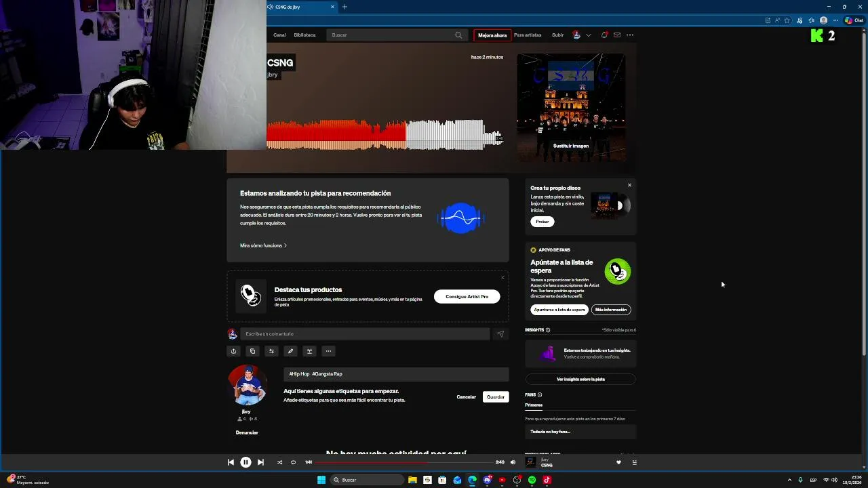Open the Canal menu item
The image size is (868, 488).
[x=279, y=35]
